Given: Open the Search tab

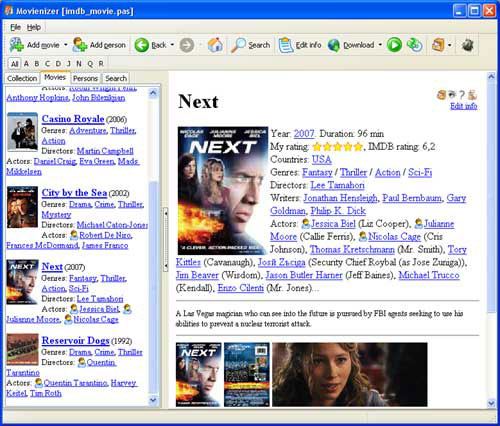Looking at the screenshot, I should click(x=116, y=78).
